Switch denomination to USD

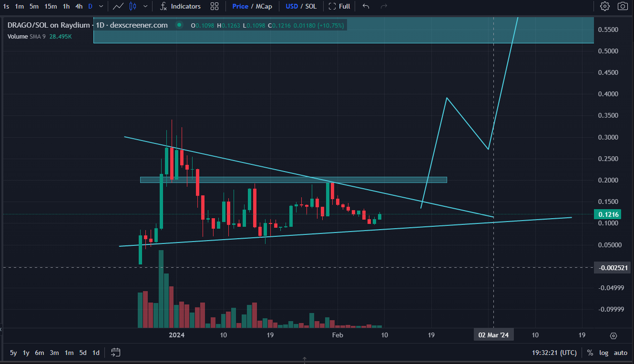coord(292,6)
